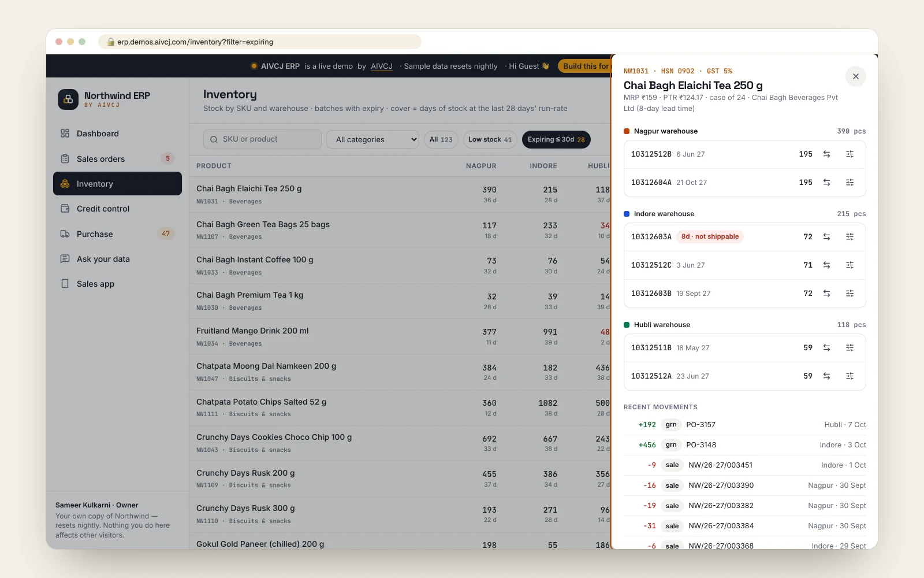Toggle the Low stock 41 filter
This screenshot has height=578, width=924.
[490, 139]
